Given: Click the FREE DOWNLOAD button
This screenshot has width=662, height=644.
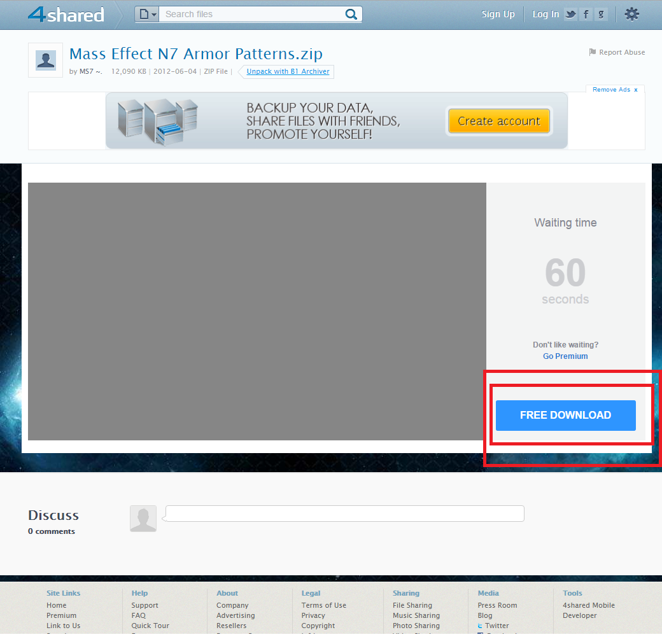Looking at the screenshot, I should pyautogui.click(x=566, y=416).
